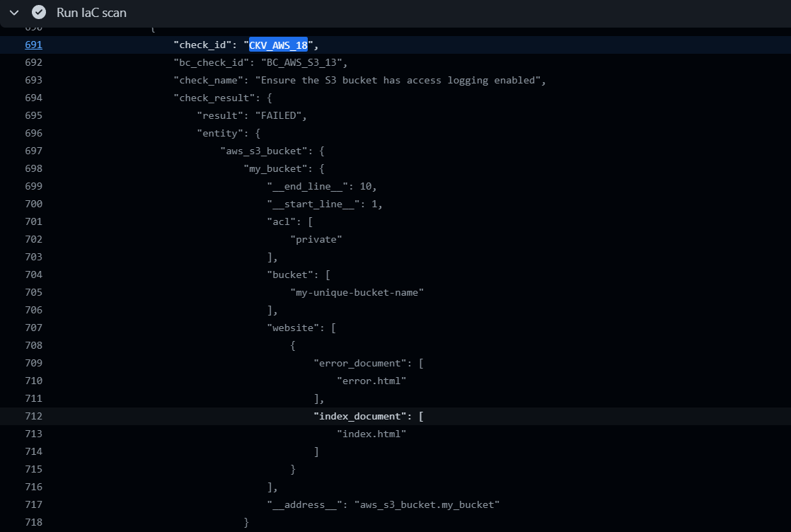This screenshot has height=532, width=791.
Task: Click the S3 access logging check name text
Action: click(400, 80)
